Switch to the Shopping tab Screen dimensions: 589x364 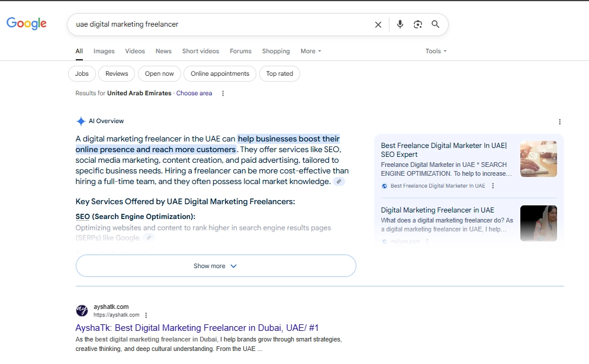point(276,51)
